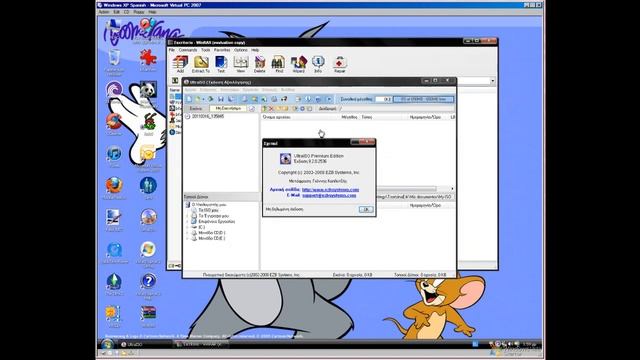Open the ezbsystems website link
Viewport: 640px width, 360px height.
click(x=331, y=190)
